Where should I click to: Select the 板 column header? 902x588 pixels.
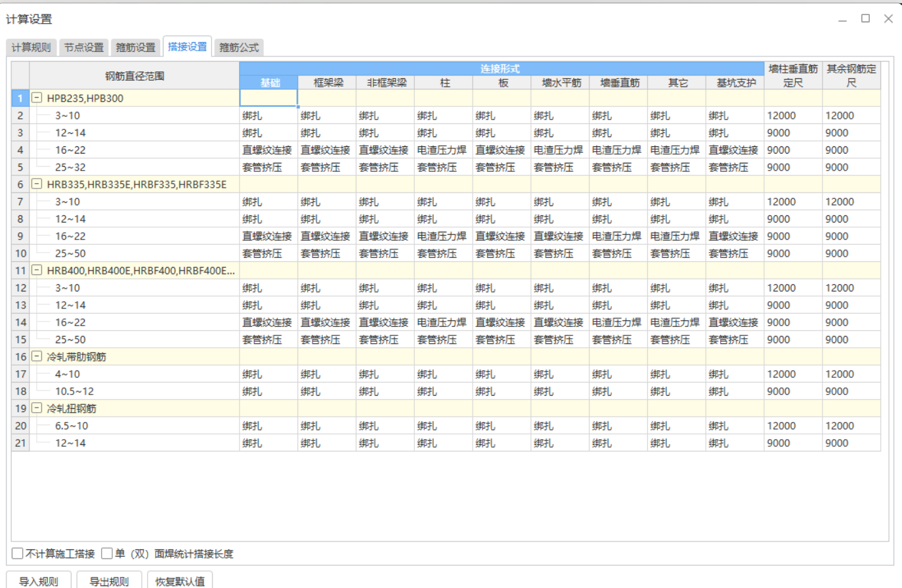click(x=502, y=83)
